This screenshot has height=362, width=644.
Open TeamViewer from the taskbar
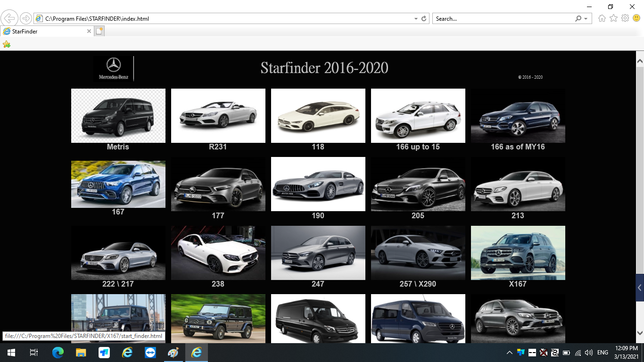tap(150, 353)
